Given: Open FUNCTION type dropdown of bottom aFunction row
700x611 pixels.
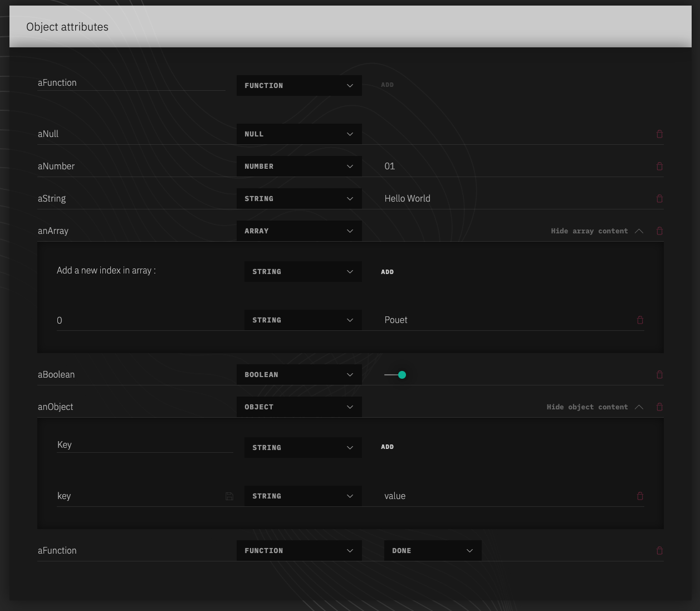Looking at the screenshot, I should click(x=299, y=550).
